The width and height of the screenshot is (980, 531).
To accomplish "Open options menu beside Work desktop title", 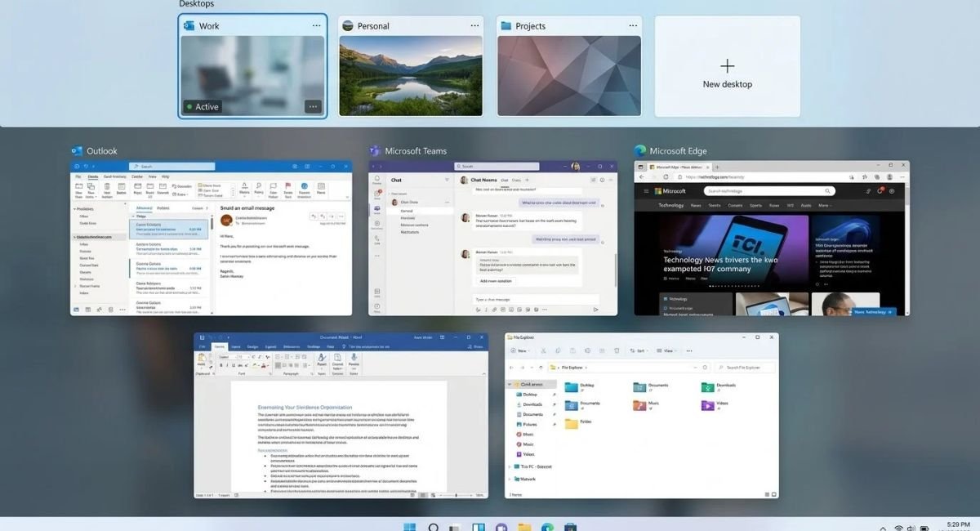I will 316,25.
